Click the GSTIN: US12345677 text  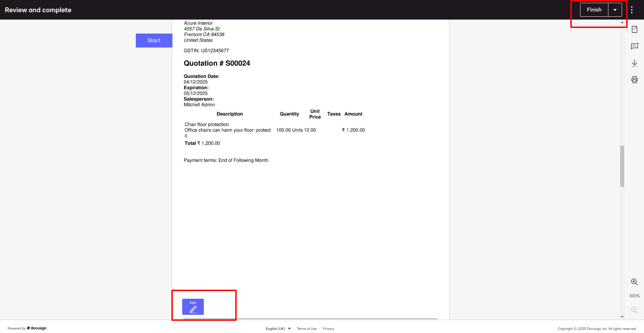click(x=206, y=51)
